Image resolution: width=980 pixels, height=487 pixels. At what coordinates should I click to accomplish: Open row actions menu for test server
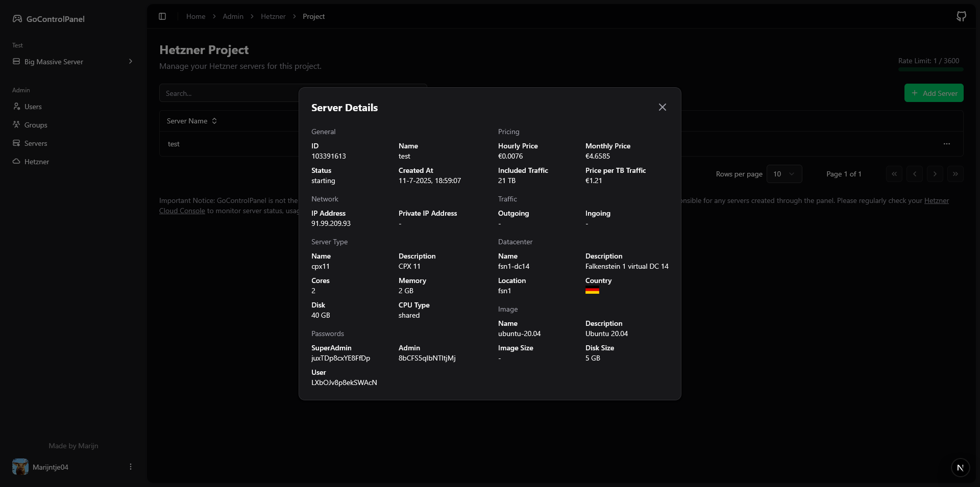947,144
